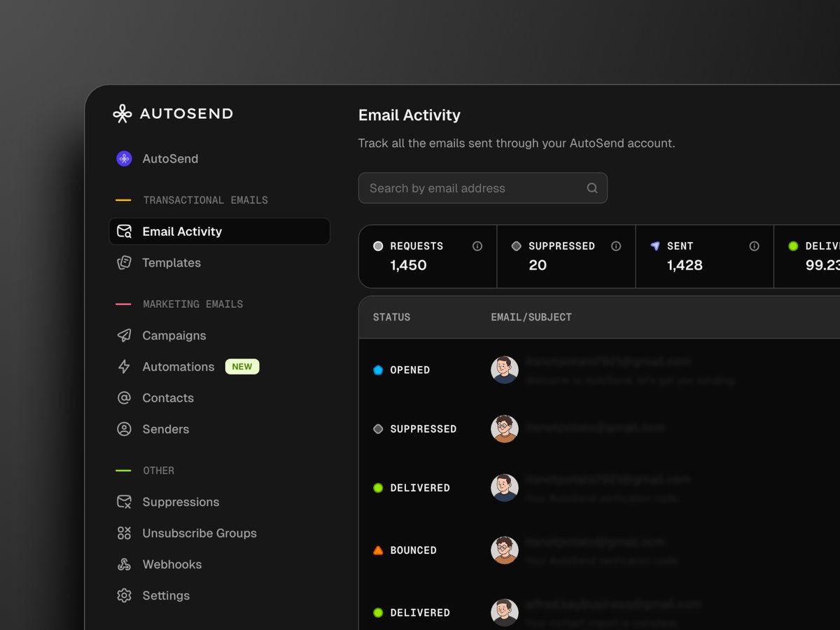
Task: Select the Requests stat card
Action: tap(428, 256)
